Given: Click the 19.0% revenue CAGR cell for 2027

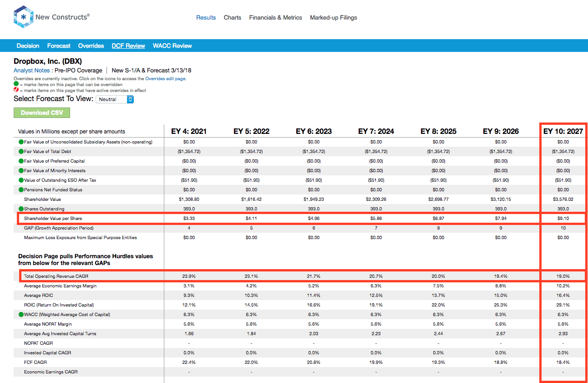Looking at the screenshot, I should [x=563, y=276].
